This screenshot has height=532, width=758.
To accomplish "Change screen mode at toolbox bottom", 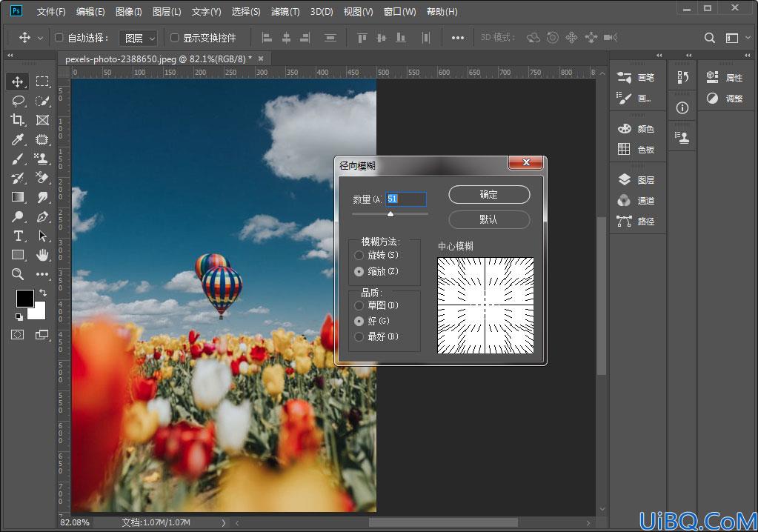I will [x=42, y=334].
